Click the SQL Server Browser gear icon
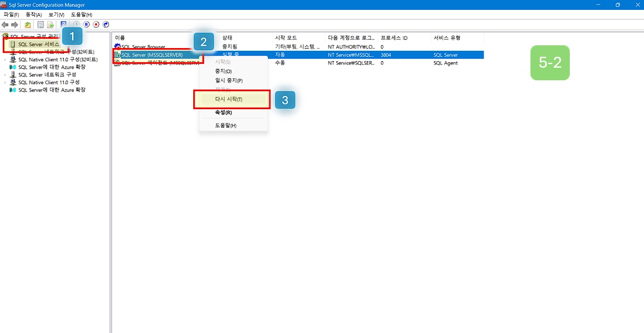 point(118,47)
